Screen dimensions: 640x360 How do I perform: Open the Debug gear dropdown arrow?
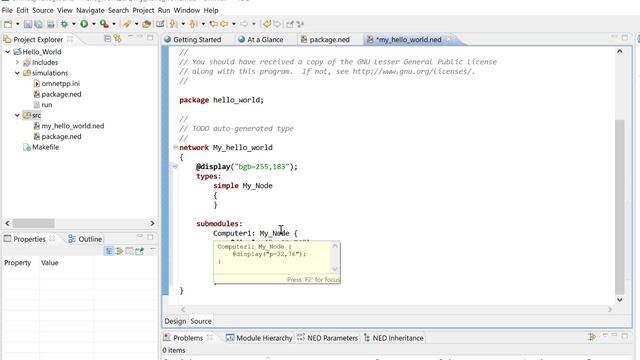click(74, 24)
